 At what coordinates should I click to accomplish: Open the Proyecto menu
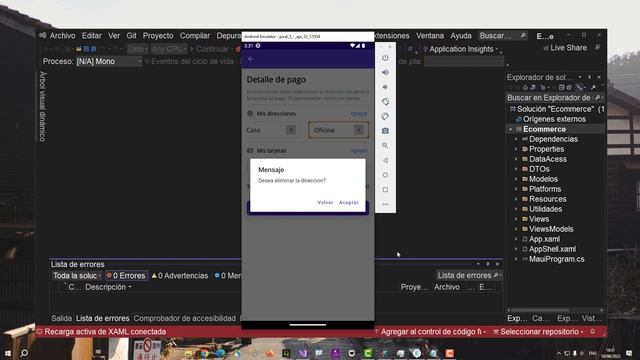[x=158, y=36]
